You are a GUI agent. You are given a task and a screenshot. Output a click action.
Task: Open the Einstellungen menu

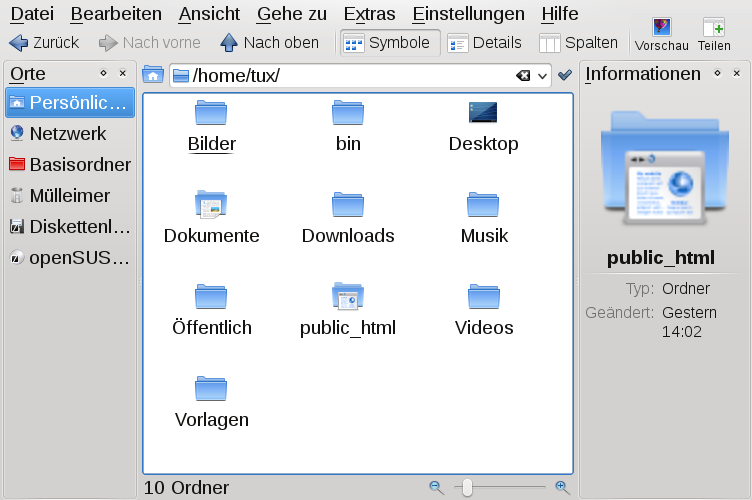tap(468, 14)
